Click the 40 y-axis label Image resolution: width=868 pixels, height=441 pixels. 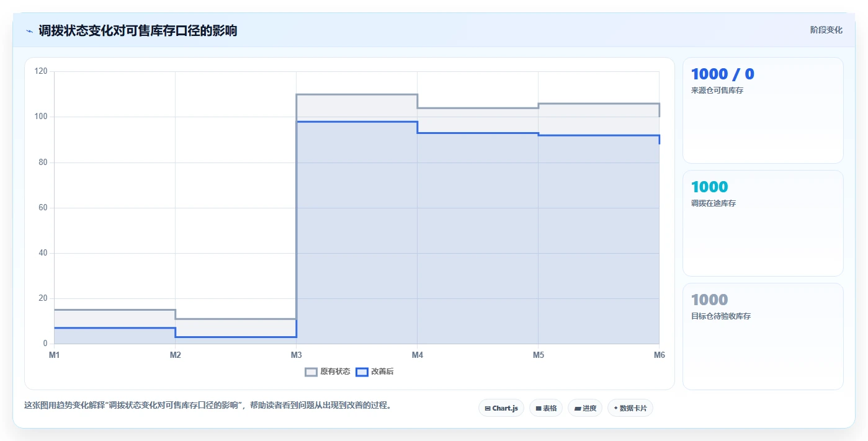[x=43, y=253]
